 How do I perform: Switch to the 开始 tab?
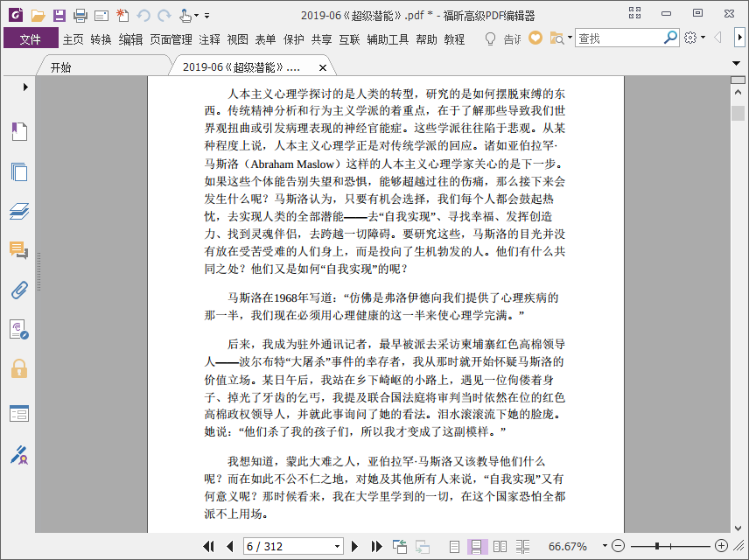click(x=60, y=67)
